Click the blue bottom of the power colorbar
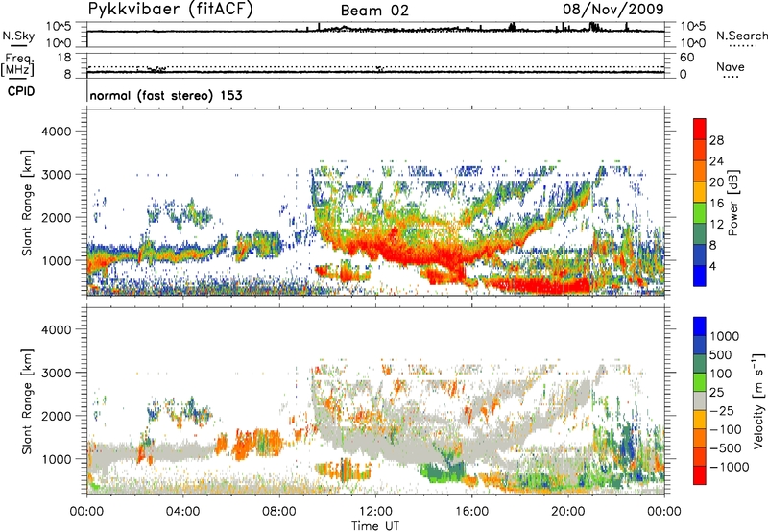Screen dimensions: 768x532 (x=700, y=276)
